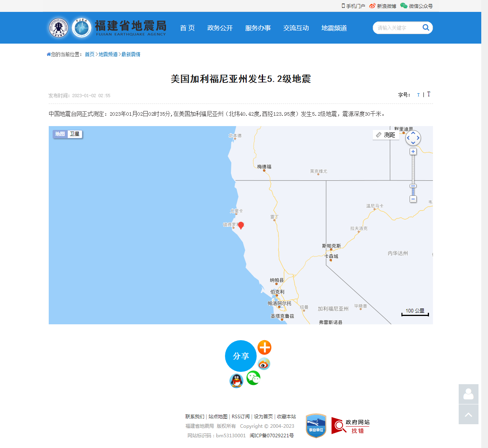
Task: Open the orange plus share icon
Action: click(264, 347)
